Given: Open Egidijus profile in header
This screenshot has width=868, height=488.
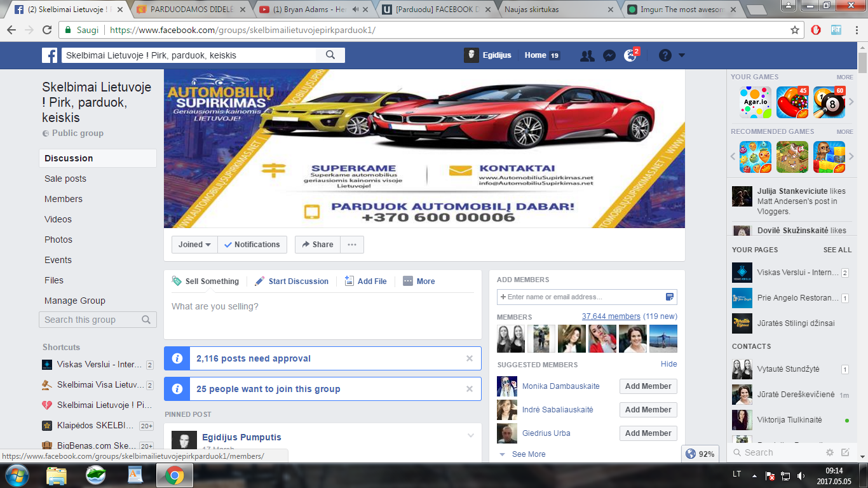Looking at the screenshot, I should [x=488, y=55].
